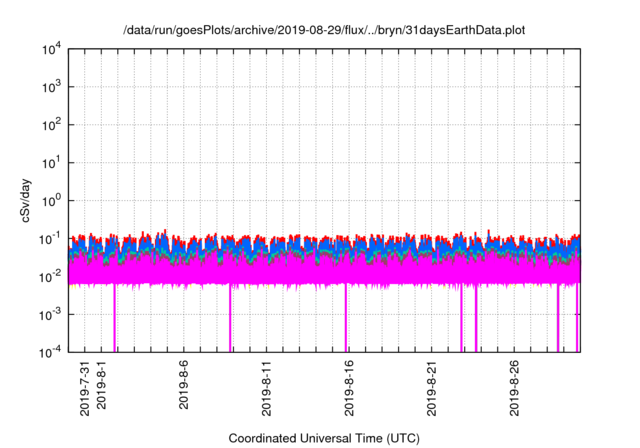Click the 10^-2 y-axis tick label
This screenshot has height=448, width=640.
click(x=50, y=277)
